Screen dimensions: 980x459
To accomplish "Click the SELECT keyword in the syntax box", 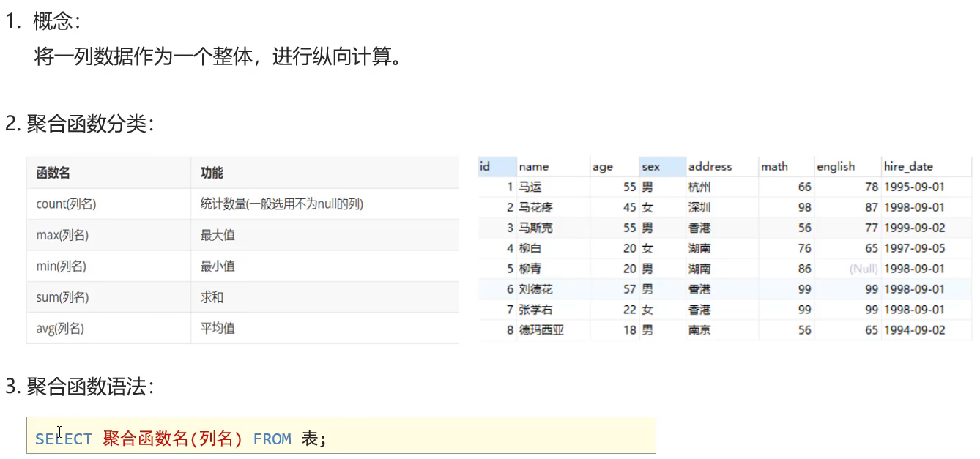I will 64,439.
